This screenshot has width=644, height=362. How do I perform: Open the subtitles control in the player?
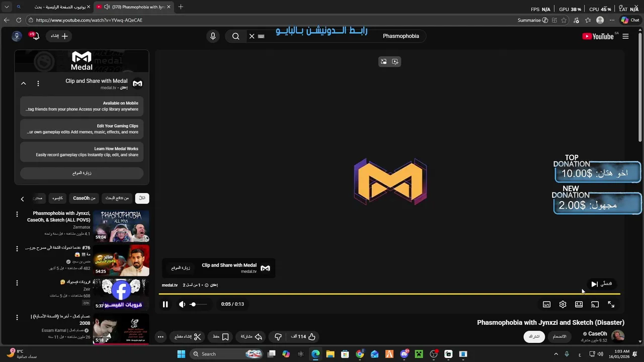pyautogui.click(x=546, y=304)
